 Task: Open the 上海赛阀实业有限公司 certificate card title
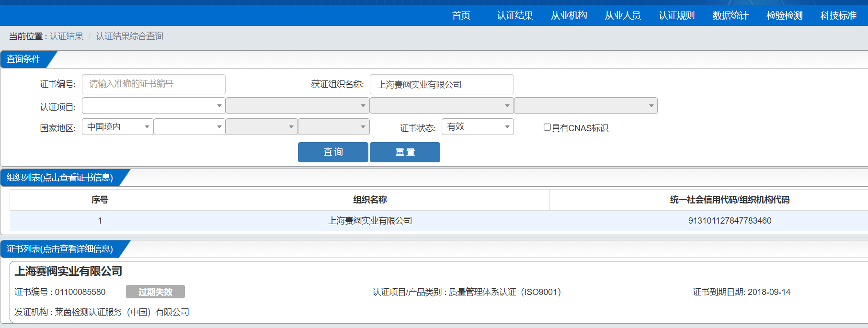[69, 271]
